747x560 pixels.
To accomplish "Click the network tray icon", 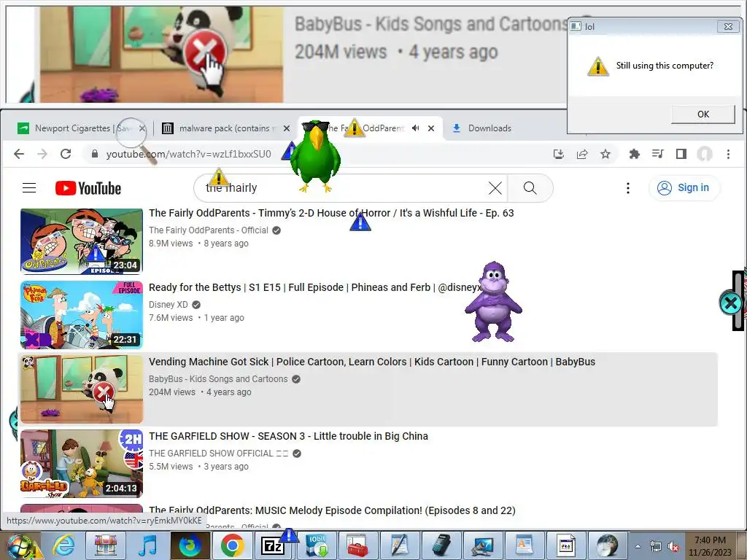I will pyautogui.click(x=656, y=547).
